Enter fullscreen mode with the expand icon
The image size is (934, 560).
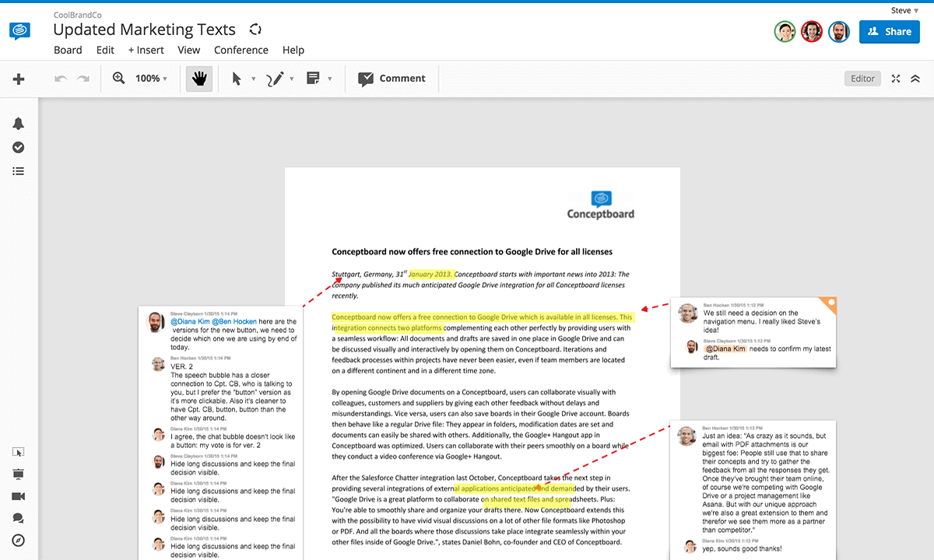(x=896, y=79)
